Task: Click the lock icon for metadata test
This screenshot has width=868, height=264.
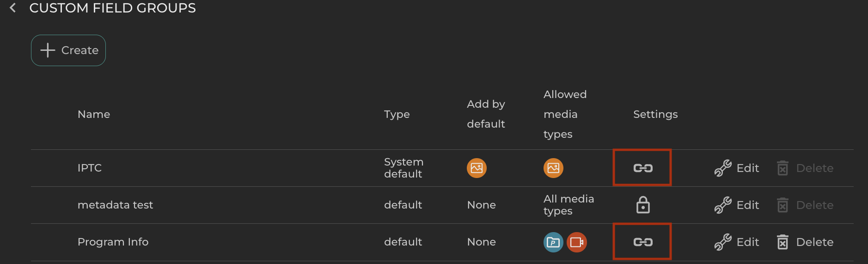Action: 642,205
